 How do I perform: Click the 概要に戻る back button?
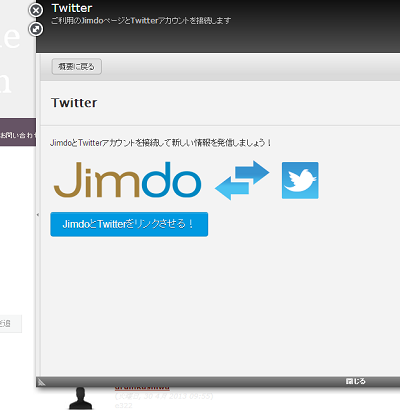coord(77,67)
